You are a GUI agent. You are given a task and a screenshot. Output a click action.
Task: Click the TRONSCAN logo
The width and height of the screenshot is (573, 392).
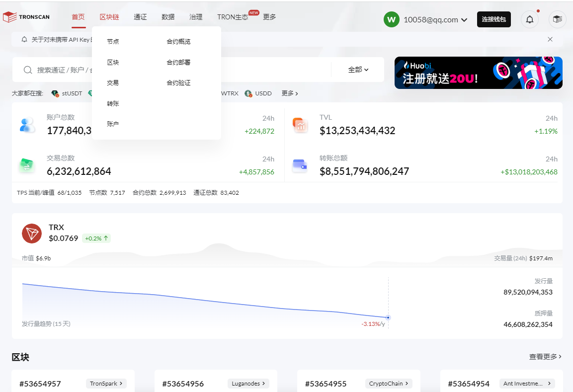click(x=26, y=17)
